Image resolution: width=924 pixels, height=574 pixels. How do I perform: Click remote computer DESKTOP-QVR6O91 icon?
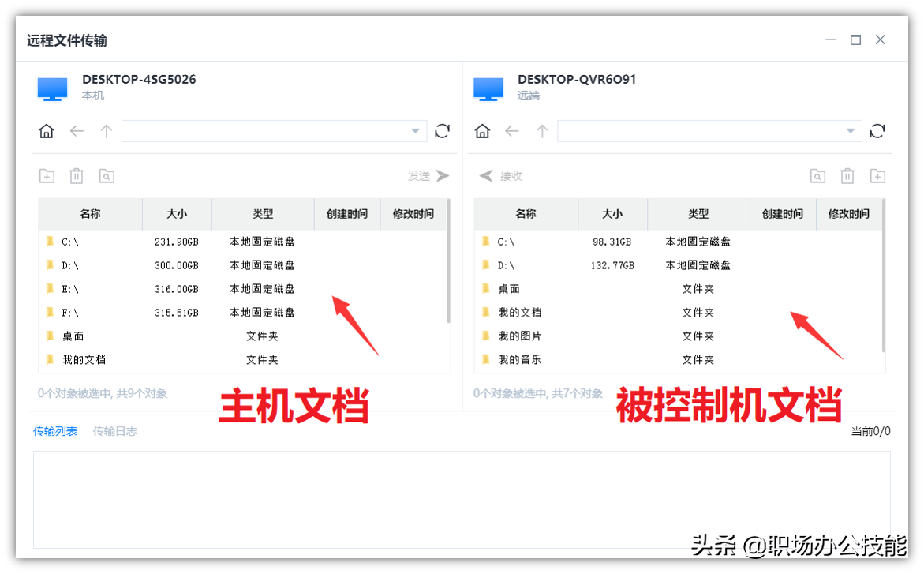pyautogui.click(x=488, y=89)
